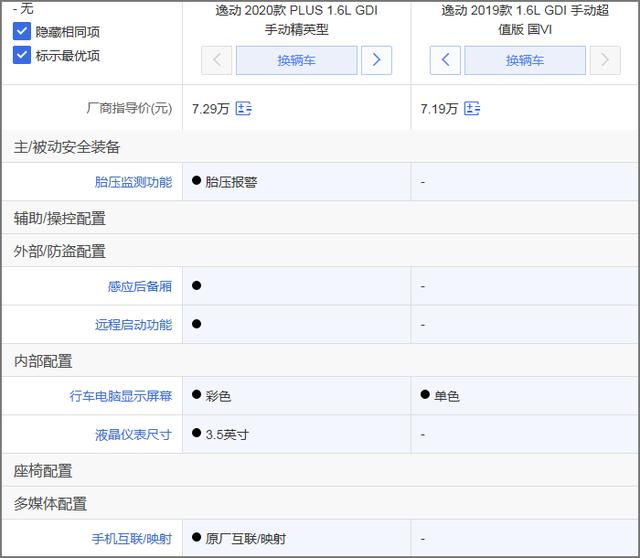Click the right arrow under 逸动 2020款 PLUS
The width and height of the screenshot is (640, 558).
click(x=376, y=60)
